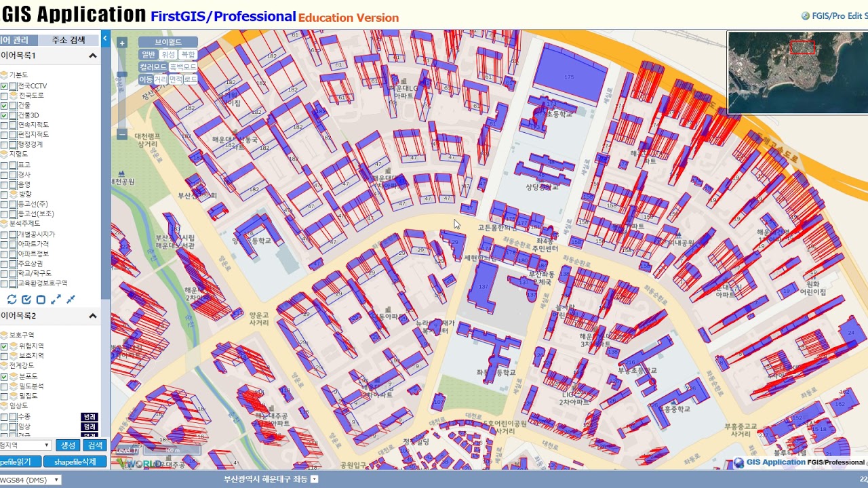Click the refresh layers icon
This screenshot has width=868, height=488.
[x=12, y=300]
